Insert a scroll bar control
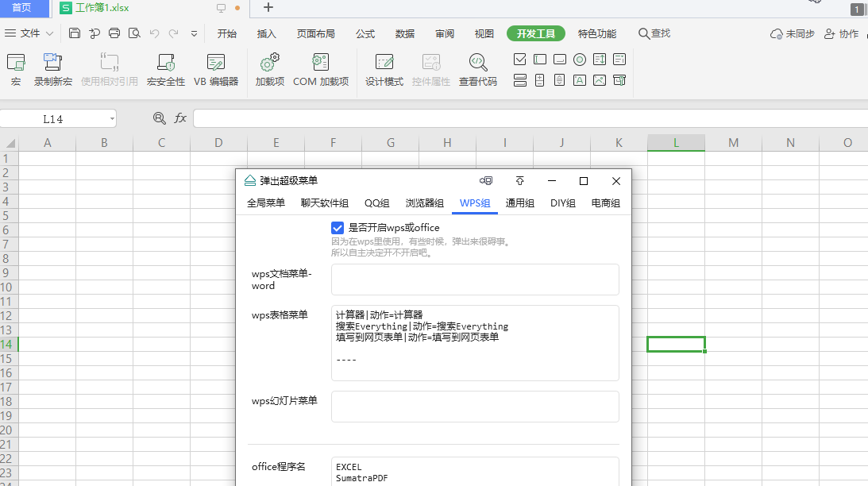 (x=560, y=80)
